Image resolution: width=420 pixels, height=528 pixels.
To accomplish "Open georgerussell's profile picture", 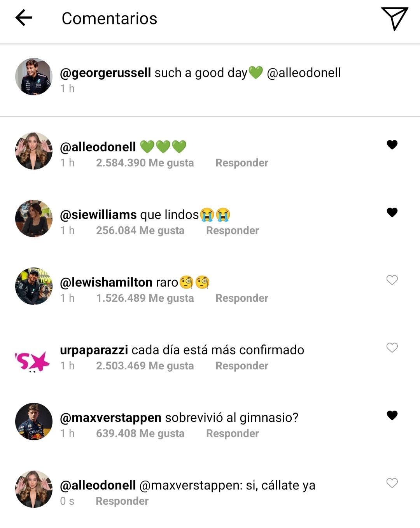I will 34,77.
